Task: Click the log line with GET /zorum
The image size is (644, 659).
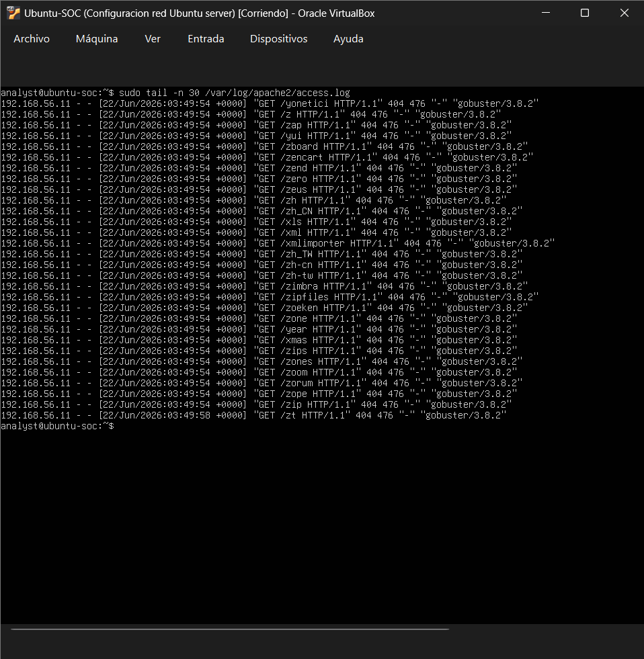Action: (x=261, y=384)
